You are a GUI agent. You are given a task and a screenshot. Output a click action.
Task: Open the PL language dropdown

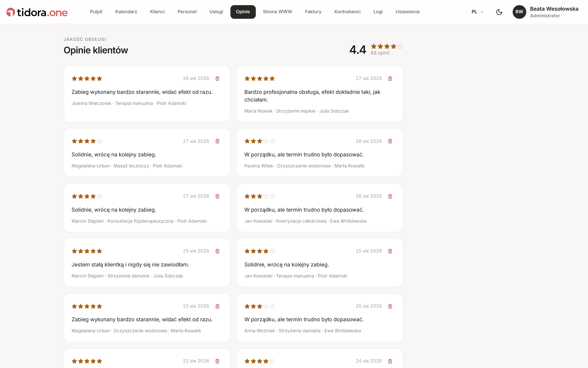click(x=477, y=12)
